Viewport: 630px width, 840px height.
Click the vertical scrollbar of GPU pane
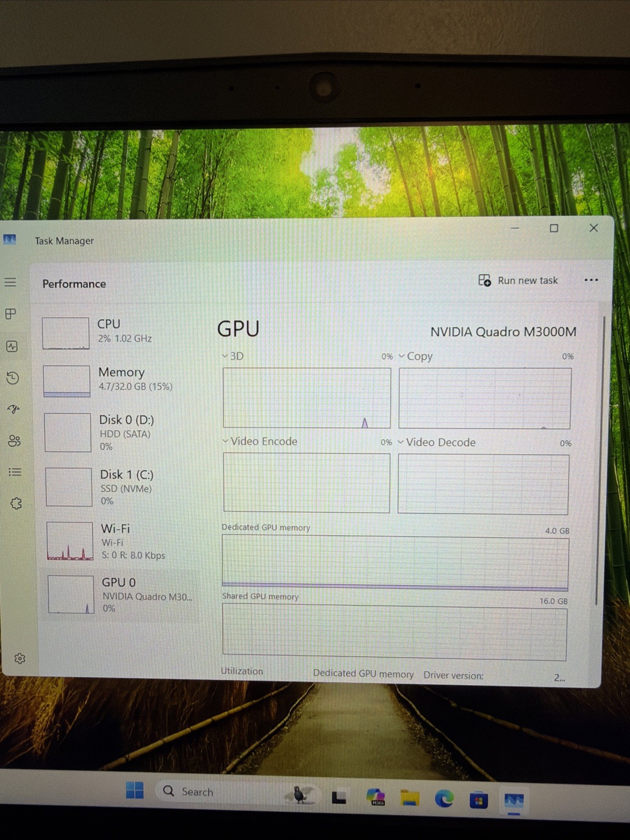[x=598, y=461]
